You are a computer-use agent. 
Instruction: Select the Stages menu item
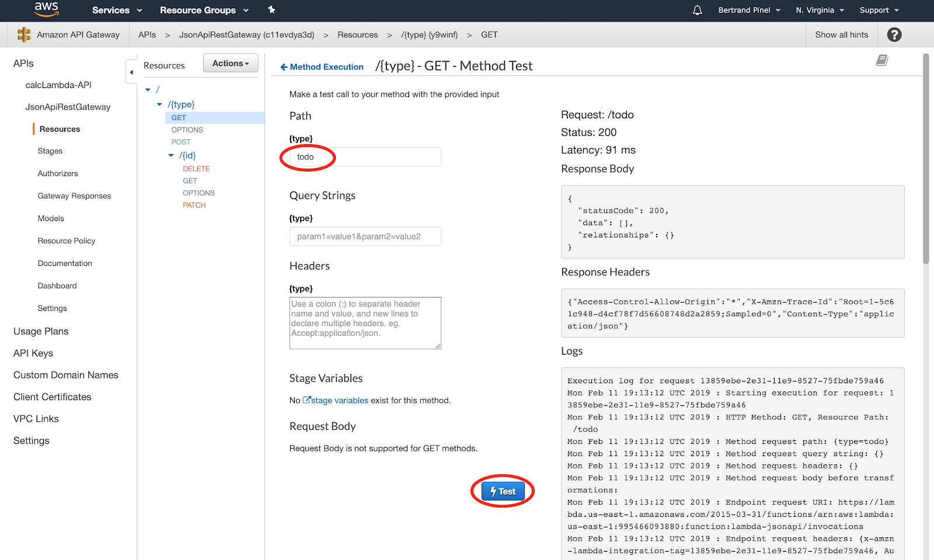tap(50, 151)
